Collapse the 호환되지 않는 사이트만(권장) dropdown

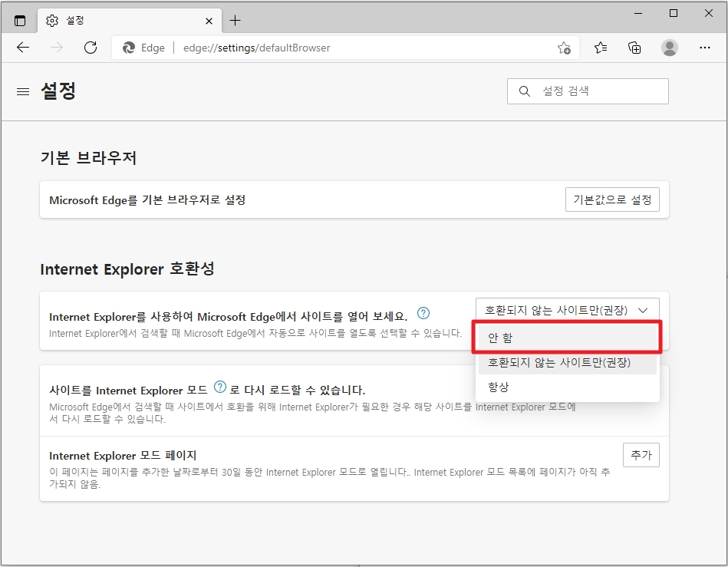[568, 310]
